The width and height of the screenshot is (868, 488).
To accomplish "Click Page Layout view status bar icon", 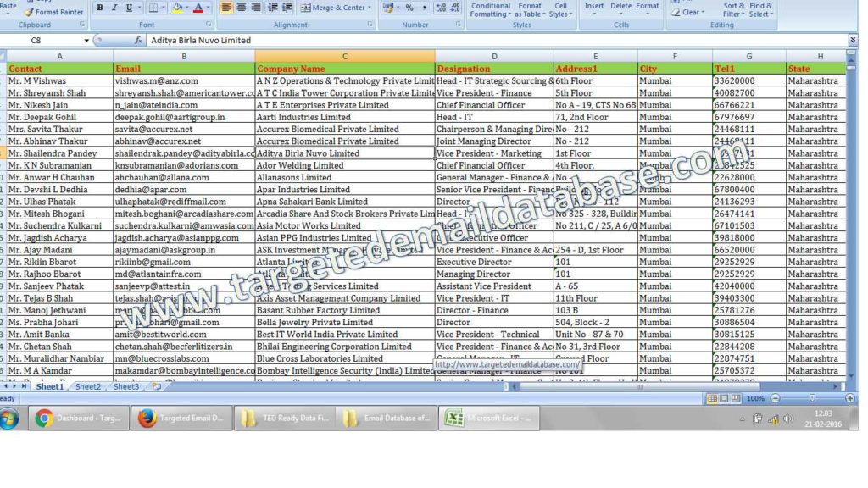I will click(x=724, y=398).
